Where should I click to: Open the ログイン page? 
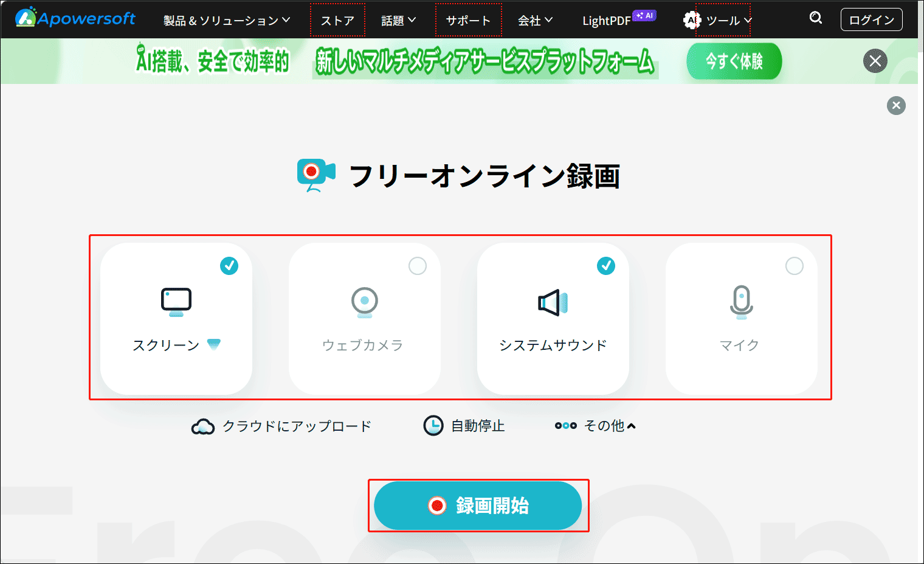tap(871, 19)
